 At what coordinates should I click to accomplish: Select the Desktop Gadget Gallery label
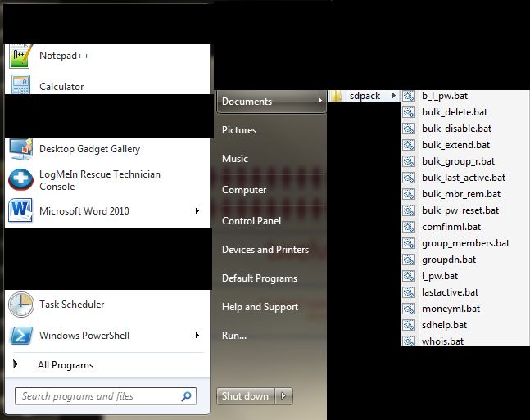tap(89, 149)
